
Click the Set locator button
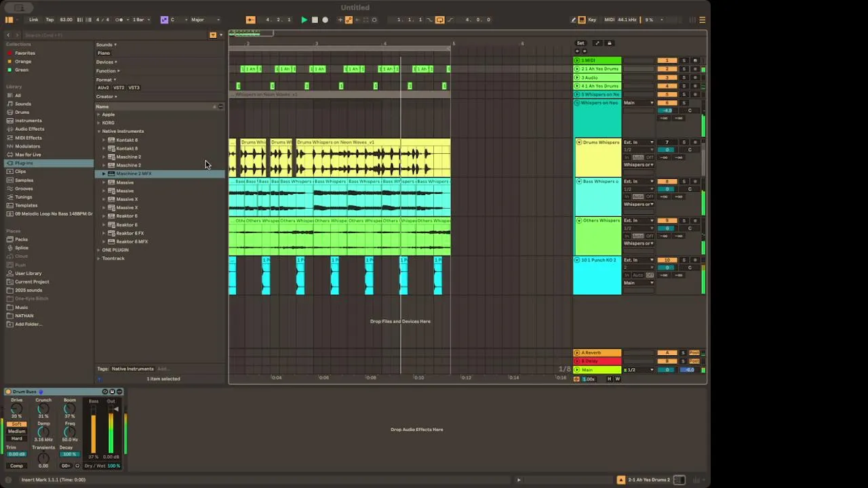click(580, 43)
